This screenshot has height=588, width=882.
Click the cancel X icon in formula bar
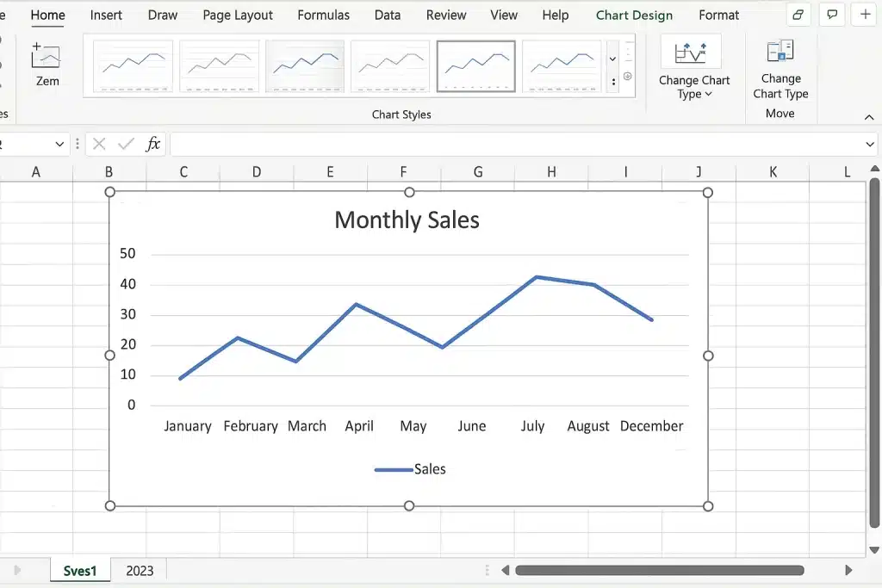point(99,144)
